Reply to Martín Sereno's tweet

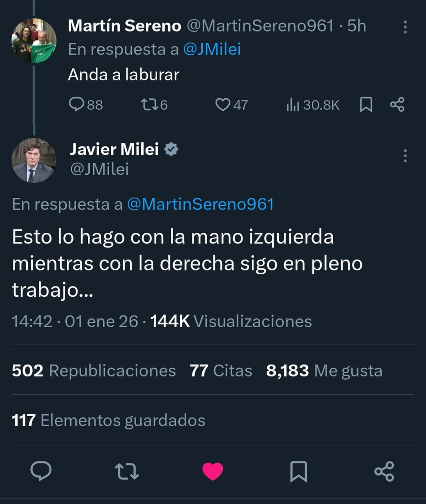[76, 105]
